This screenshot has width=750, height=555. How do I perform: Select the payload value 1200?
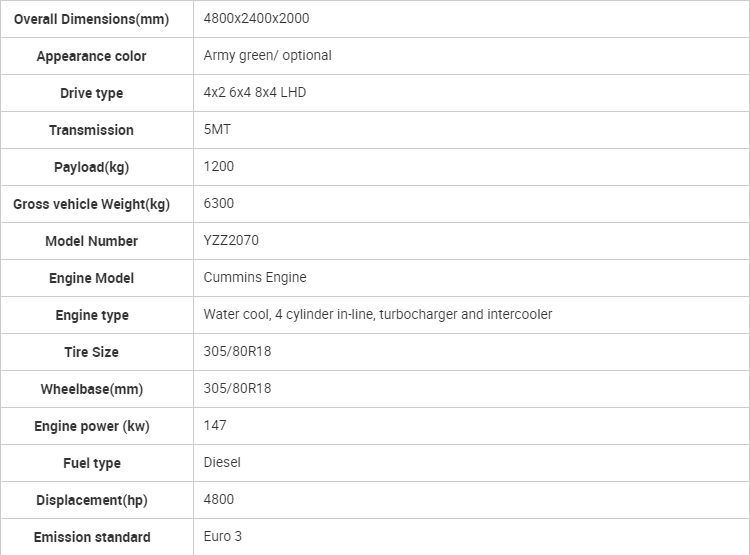218,167
